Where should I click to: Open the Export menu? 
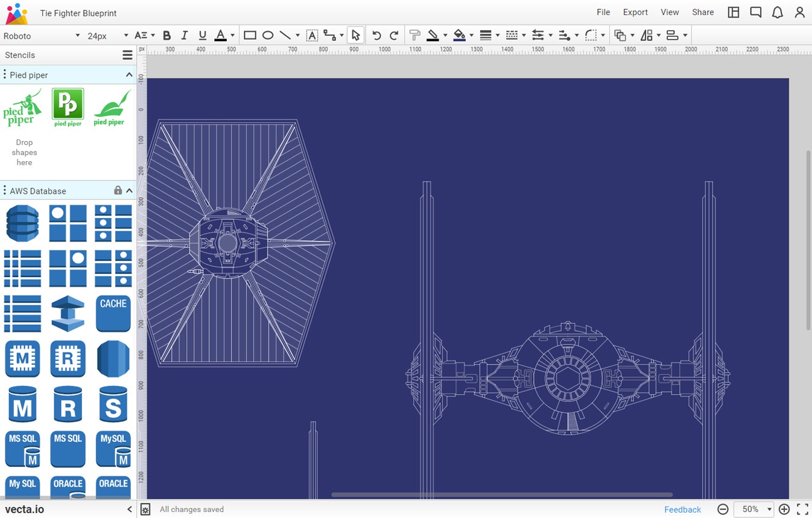click(x=635, y=12)
